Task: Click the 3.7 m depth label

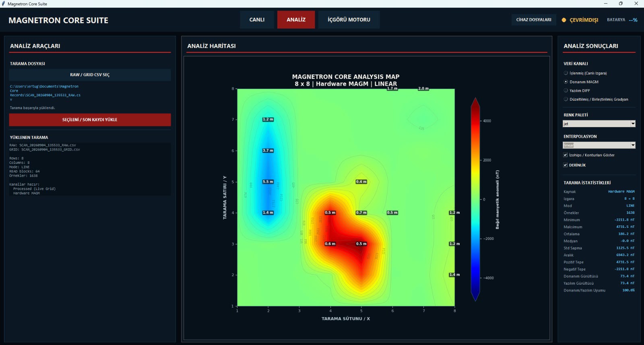Action: click(268, 151)
